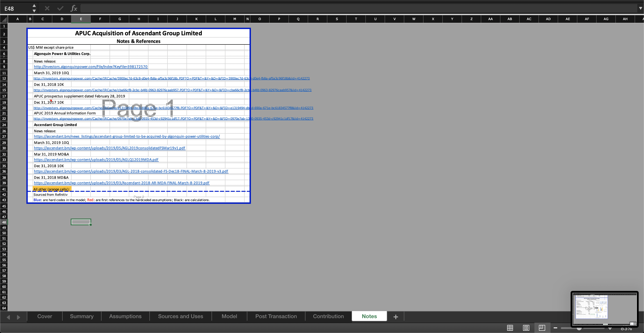The height and width of the screenshot is (333, 644).
Task: Adjust the zoom slider handle
Action: (x=579, y=328)
